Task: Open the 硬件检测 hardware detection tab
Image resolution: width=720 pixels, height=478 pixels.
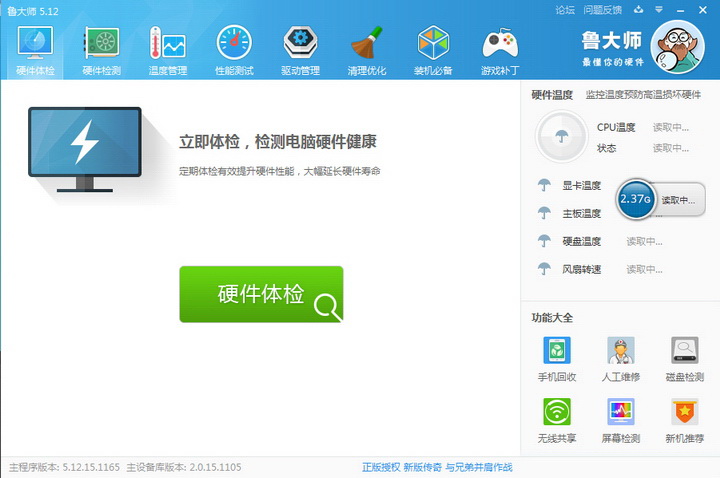Action: tap(101, 50)
